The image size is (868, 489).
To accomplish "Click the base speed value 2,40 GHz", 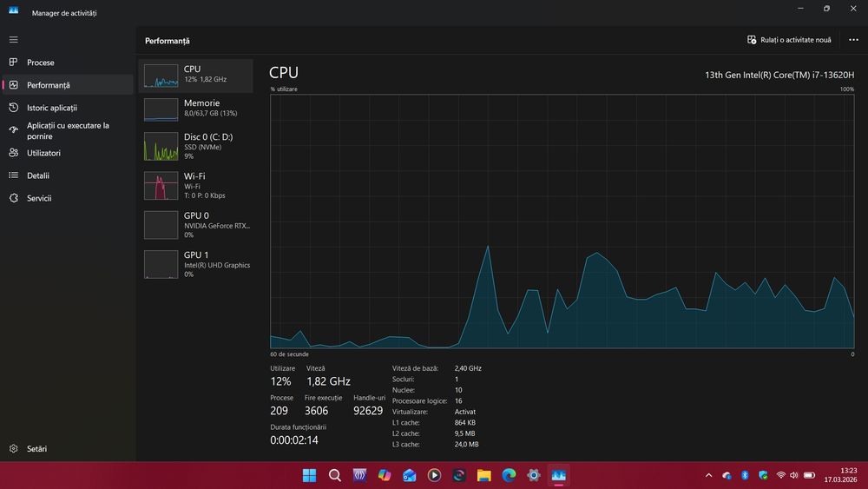I will tap(468, 368).
